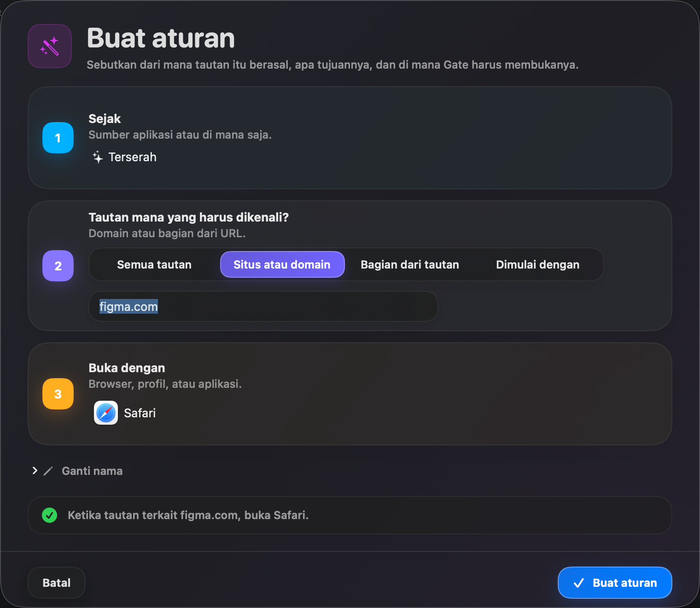Select the Dimulai dengan tab
Image resolution: width=700 pixels, height=608 pixels.
537,264
